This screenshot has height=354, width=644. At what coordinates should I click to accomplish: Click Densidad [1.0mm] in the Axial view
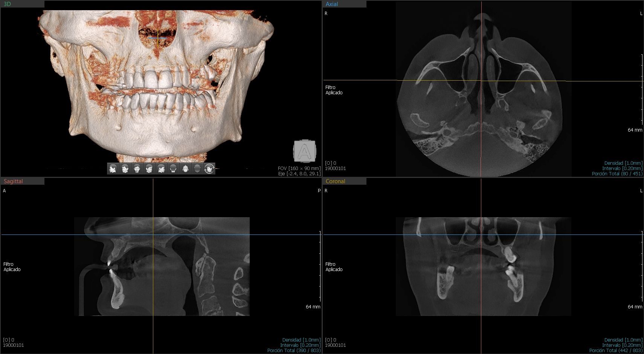pos(623,163)
